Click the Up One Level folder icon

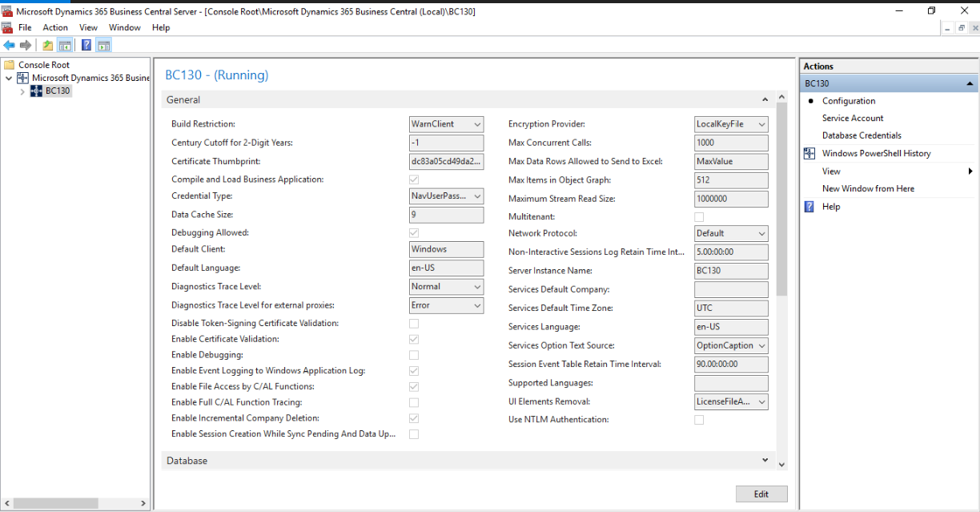tap(48, 46)
